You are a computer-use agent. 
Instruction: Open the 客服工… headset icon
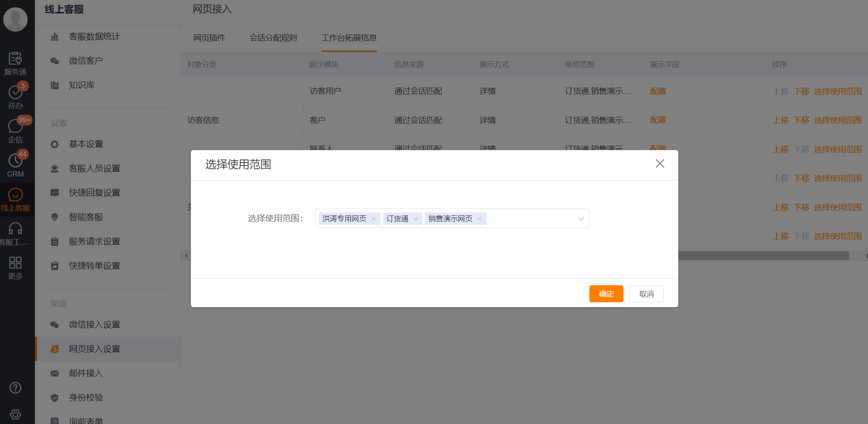click(15, 234)
